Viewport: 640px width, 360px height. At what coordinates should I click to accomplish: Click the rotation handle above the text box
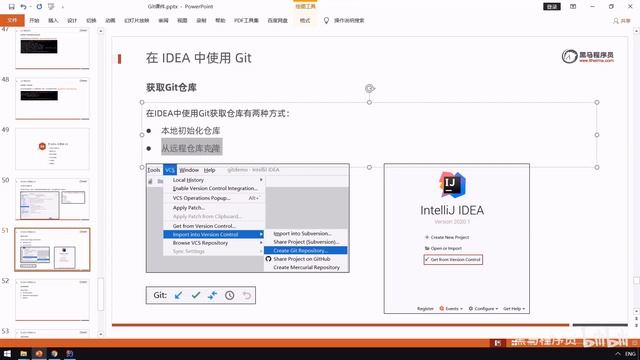pos(369,88)
